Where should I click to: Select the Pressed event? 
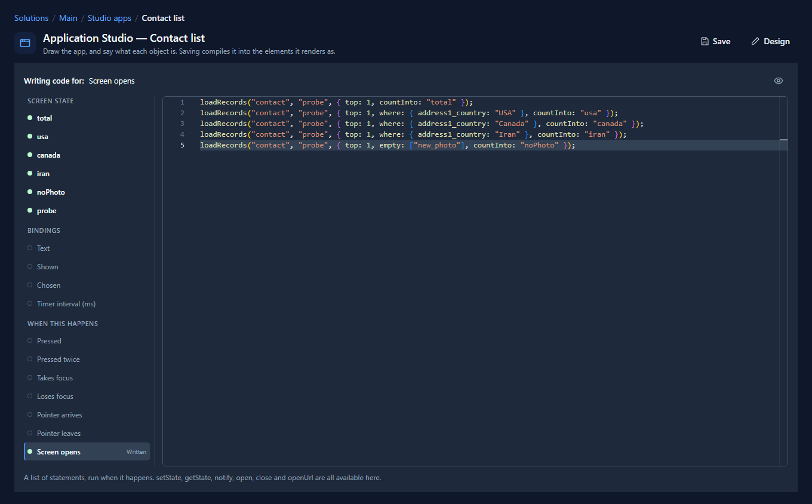click(87, 341)
